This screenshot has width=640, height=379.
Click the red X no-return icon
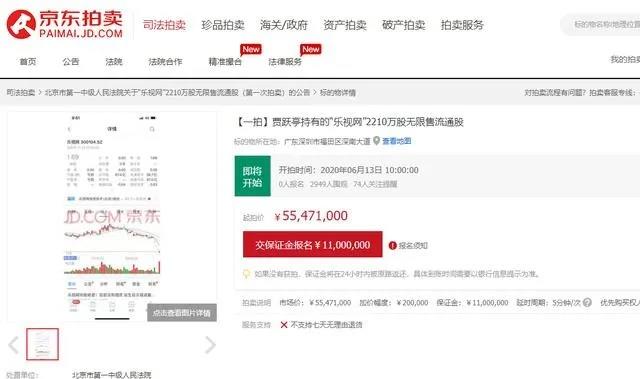click(284, 325)
